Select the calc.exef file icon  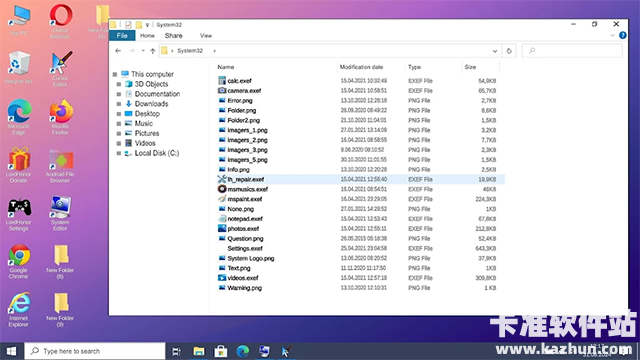pos(222,80)
